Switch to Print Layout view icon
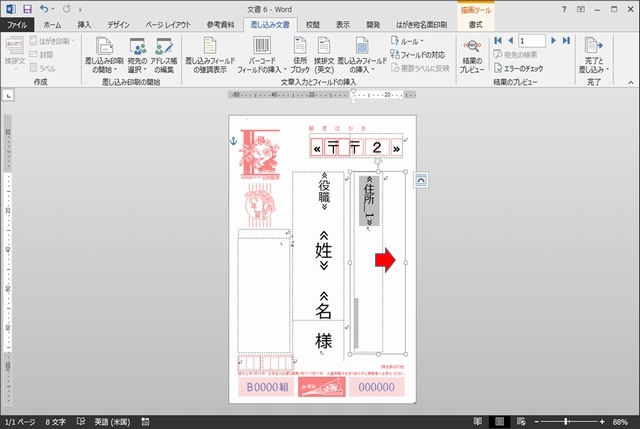640x429 pixels. [499, 421]
